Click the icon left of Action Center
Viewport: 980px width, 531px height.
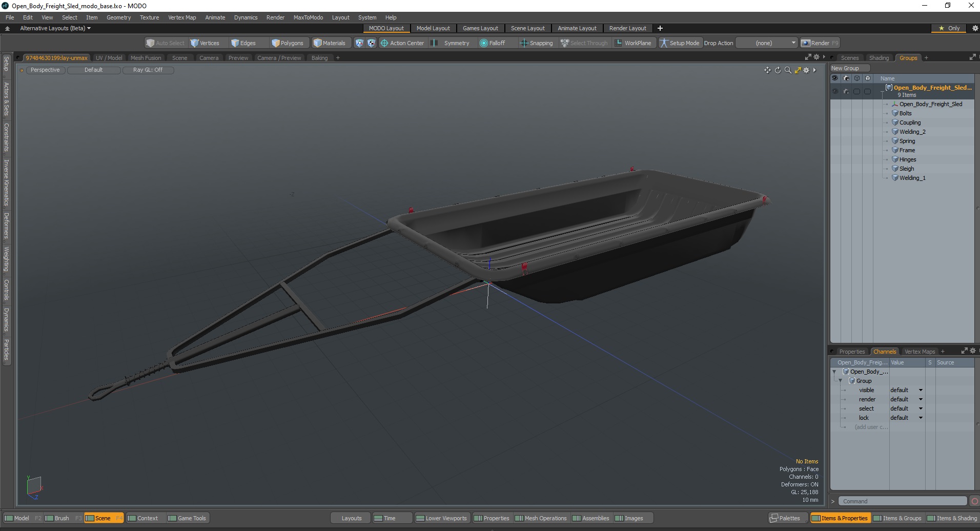coord(372,43)
